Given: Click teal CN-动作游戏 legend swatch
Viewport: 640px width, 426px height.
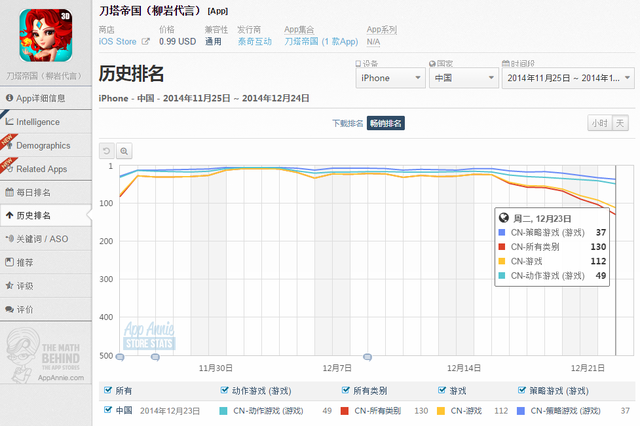Looking at the screenshot, I should pos(223,411).
